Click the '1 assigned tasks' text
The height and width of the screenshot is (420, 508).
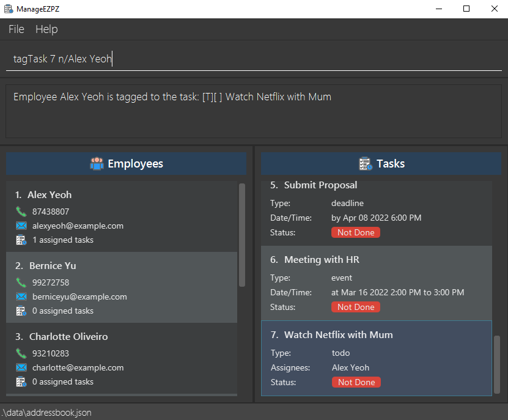63,240
